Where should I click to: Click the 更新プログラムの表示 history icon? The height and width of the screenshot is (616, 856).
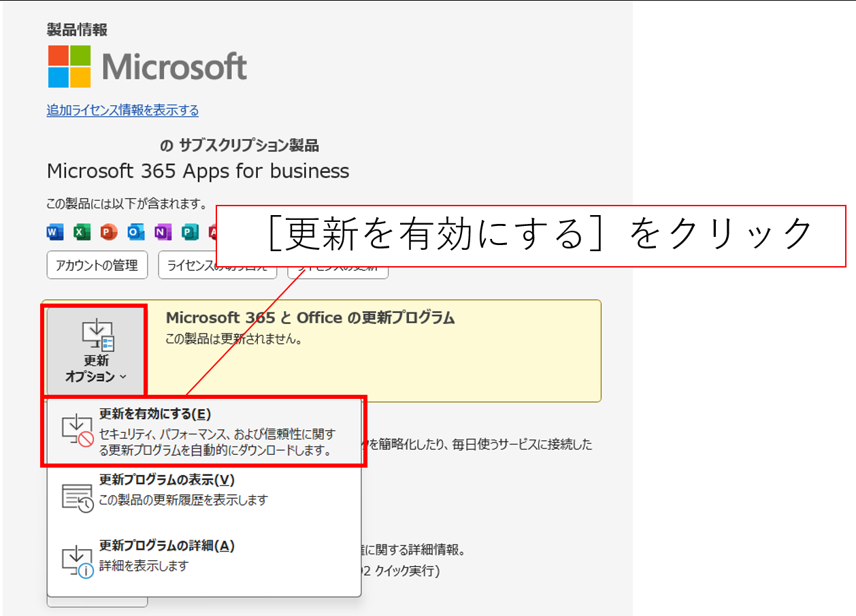tap(77, 498)
